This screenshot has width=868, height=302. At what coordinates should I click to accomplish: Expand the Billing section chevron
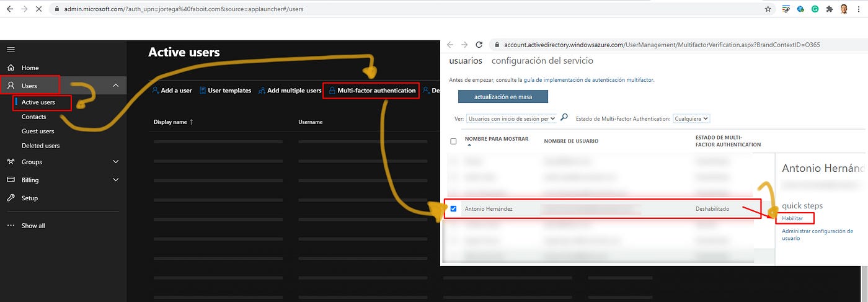116,180
